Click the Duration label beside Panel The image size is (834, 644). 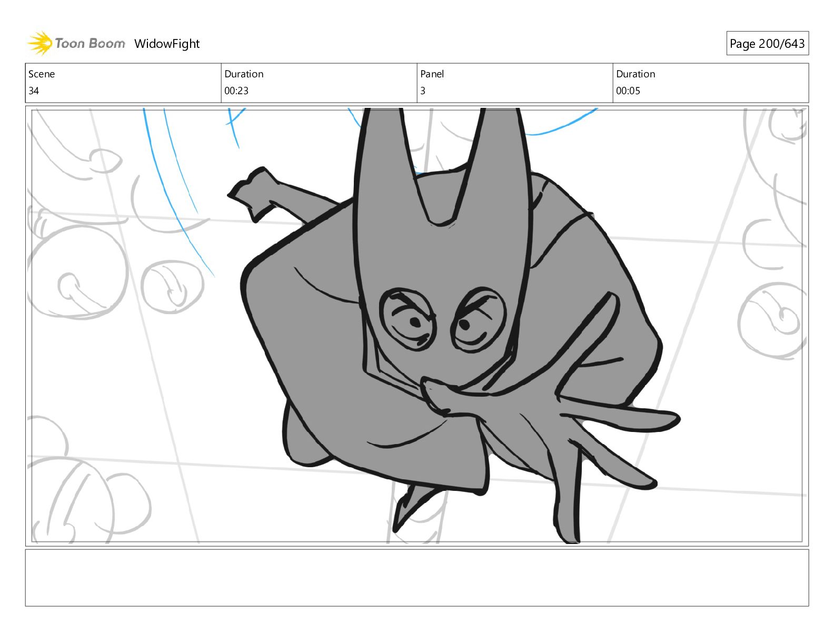(636, 74)
